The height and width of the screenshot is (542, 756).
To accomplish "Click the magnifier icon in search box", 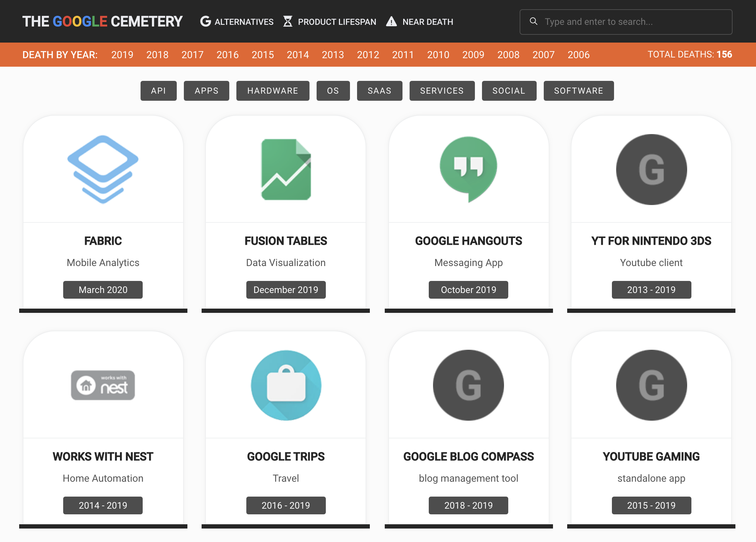I will (533, 21).
